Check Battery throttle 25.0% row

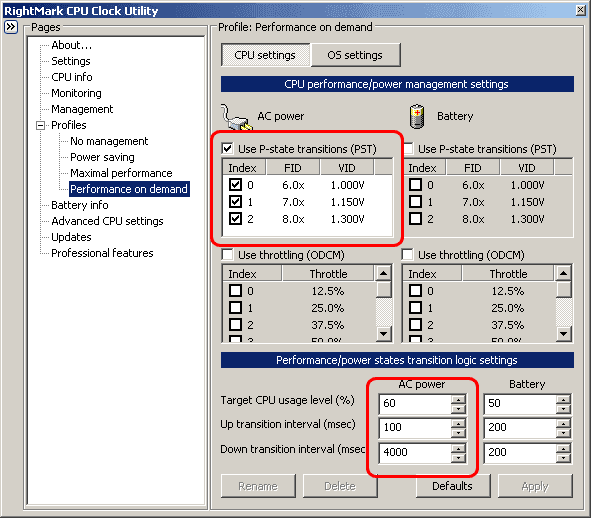coord(415,308)
